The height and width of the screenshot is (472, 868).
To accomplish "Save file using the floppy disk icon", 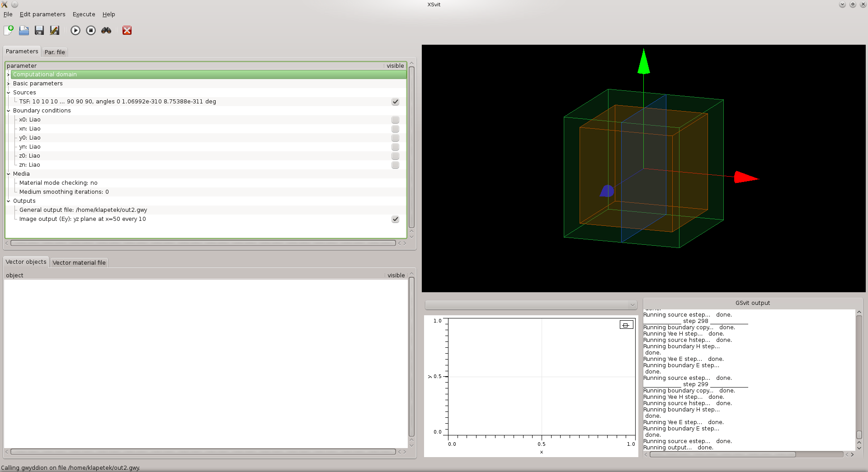I will 39,30.
